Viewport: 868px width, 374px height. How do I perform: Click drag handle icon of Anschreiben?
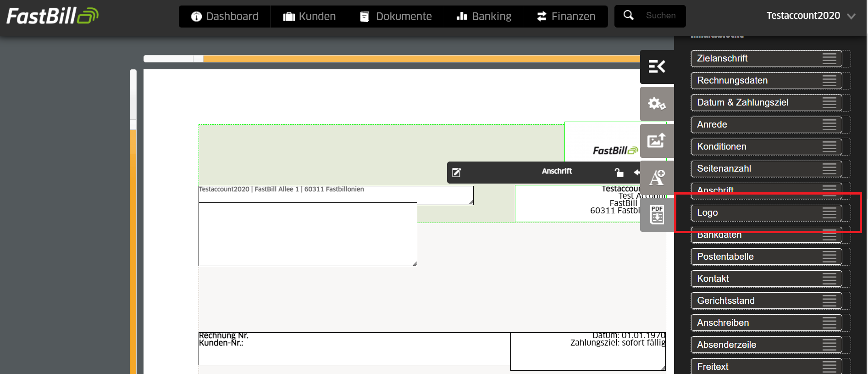[829, 323]
